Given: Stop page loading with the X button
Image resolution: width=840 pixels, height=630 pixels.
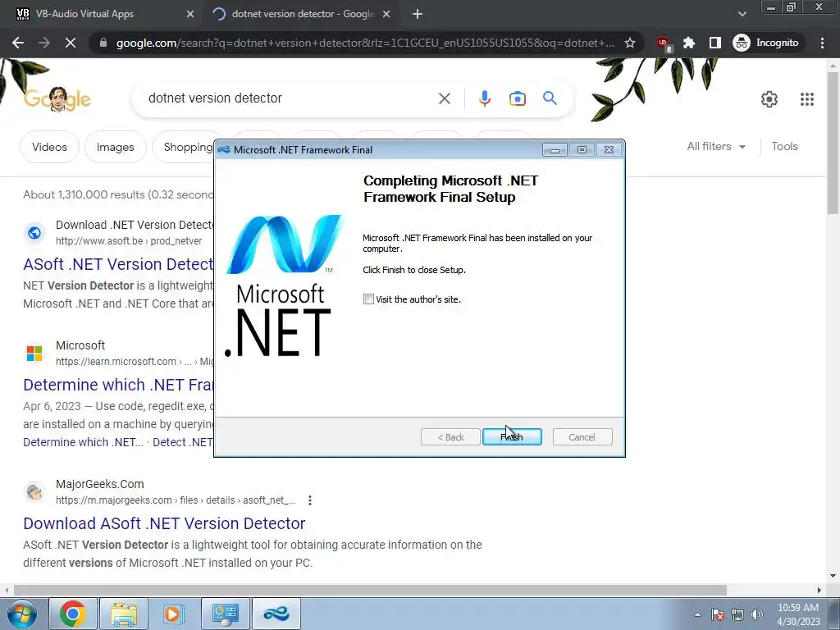Looking at the screenshot, I should 71,43.
